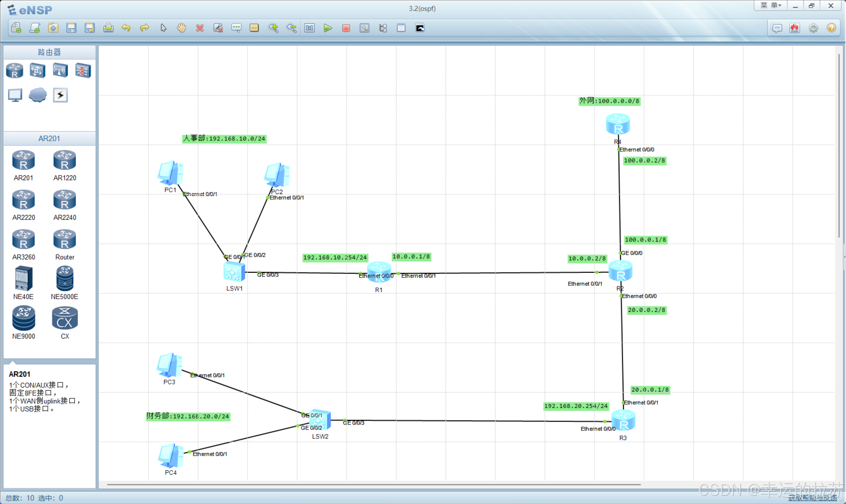Click the zoom in magnifier icon

(x=273, y=28)
